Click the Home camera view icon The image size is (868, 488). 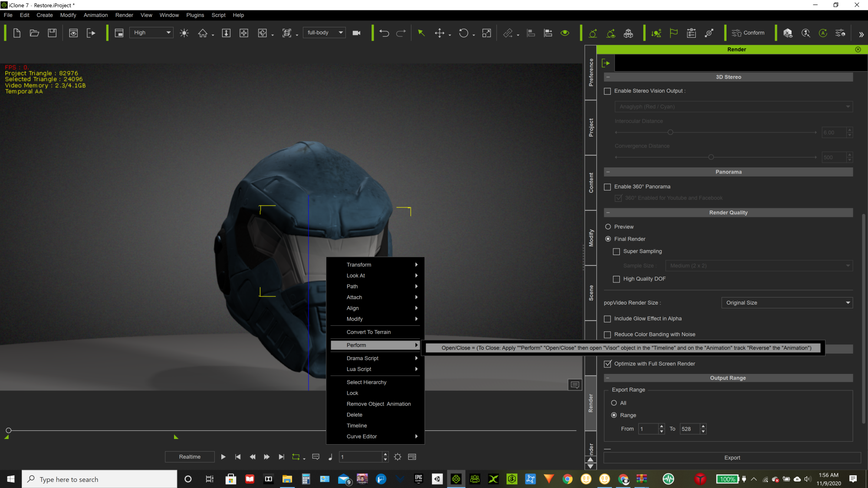(203, 33)
